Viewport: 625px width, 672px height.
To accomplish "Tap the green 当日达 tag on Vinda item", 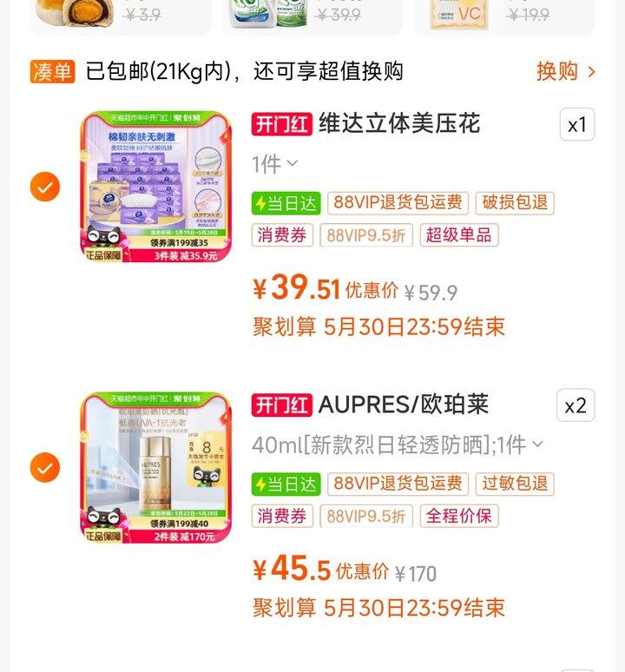I will click(286, 203).
